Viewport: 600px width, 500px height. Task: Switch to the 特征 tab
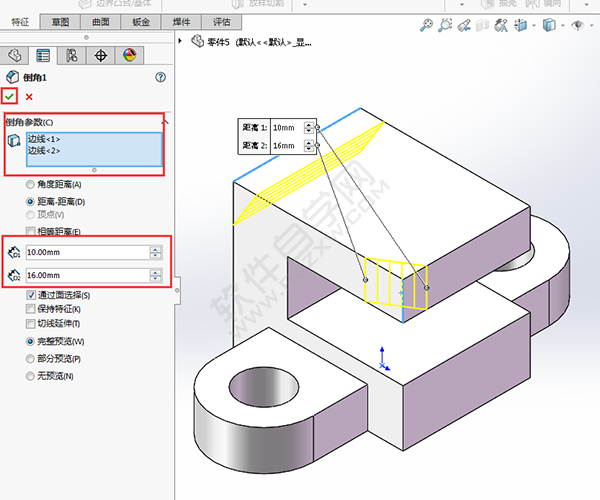point(20,22)
